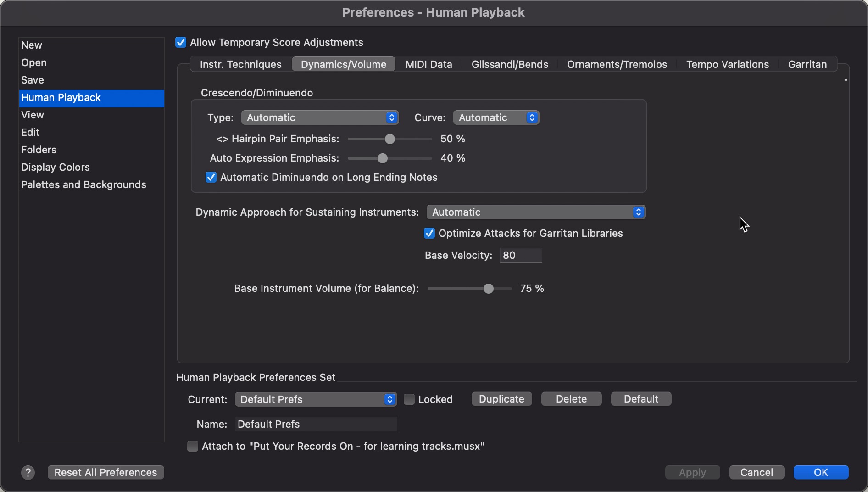Enable the Locked checkbox
The width and height of the screenshot is (868, 492).
(x=409, y=399)
